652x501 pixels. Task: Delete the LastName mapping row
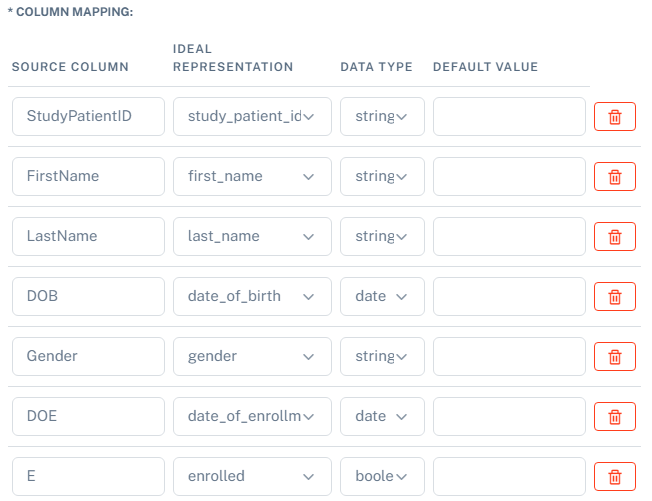[615, 237]
